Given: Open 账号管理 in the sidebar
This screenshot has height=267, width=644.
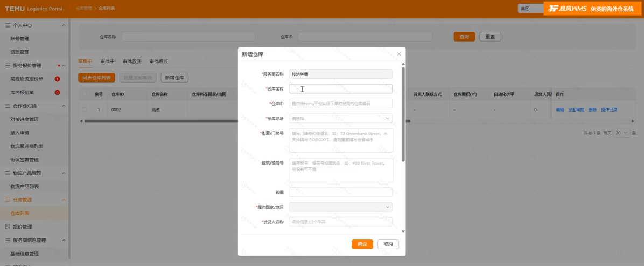Looking at the screenshot, I should pos(20,39).
